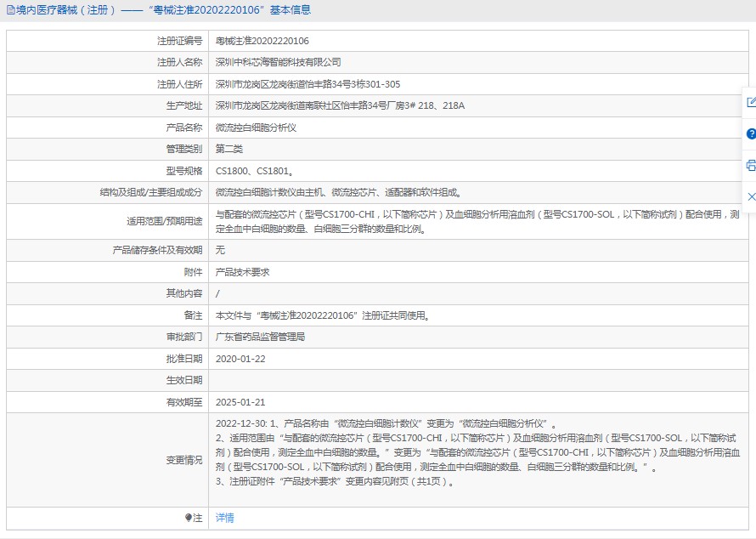Click the attachment value 产品技术要求
Screen dimensions: 756x539
click(243, 272)
